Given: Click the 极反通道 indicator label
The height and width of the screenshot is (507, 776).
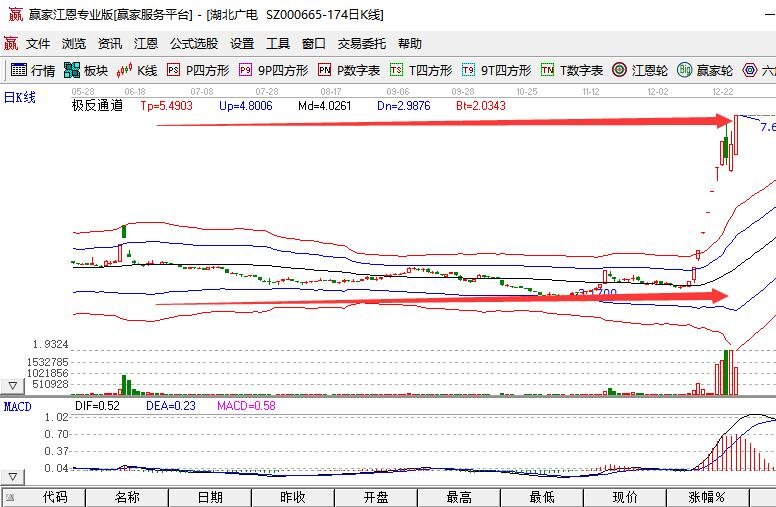Looking at the screenshot, I should coord(97,105).
